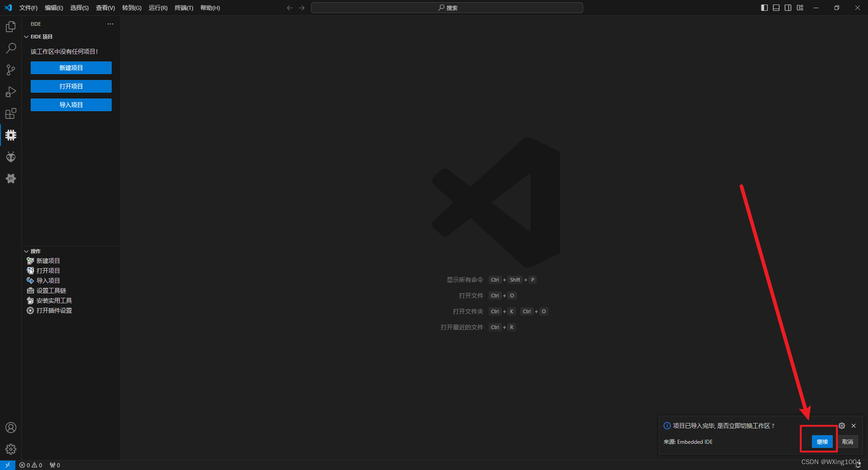Screen dimensions: 868x470
Task: Collapse the 操作 section
Action: click(x=26, y=251)
